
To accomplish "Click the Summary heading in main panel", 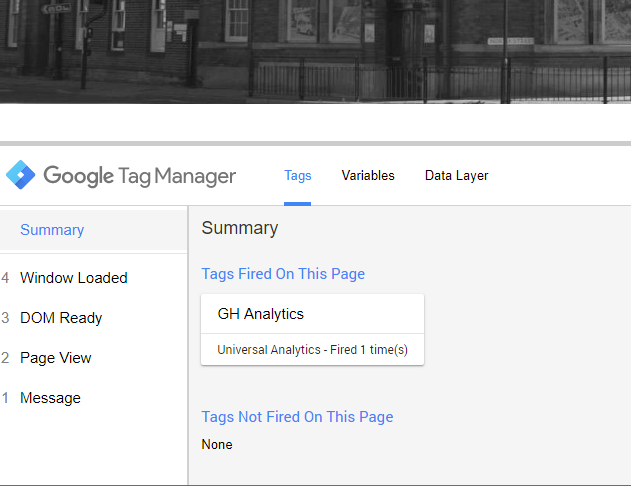I will click(239, 228).
